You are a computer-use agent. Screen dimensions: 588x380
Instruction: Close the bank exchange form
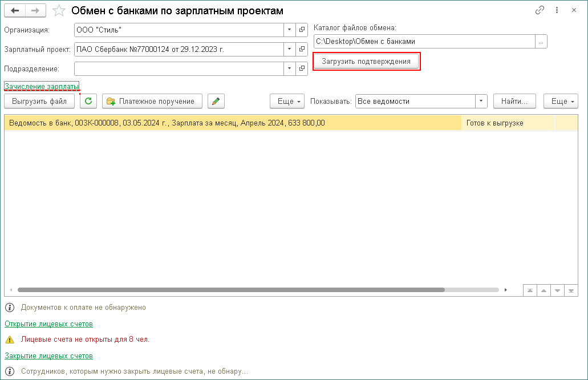[574, 10]
